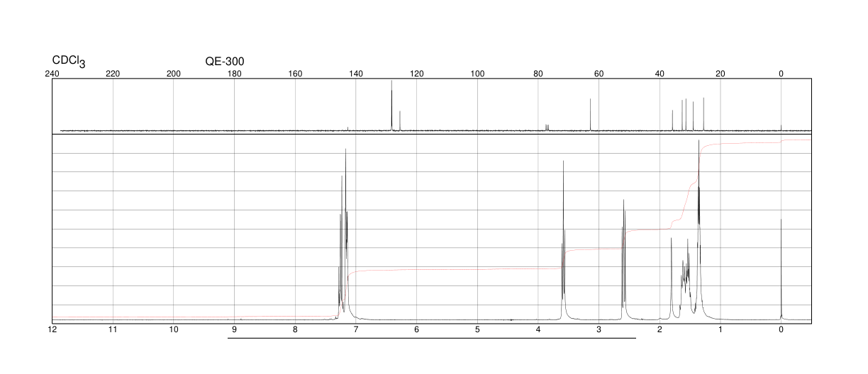The height and width of the screenshot is (374, 868).
Task: Click the 9 ppm label on proton axis
Action: [x=234, y=330]
